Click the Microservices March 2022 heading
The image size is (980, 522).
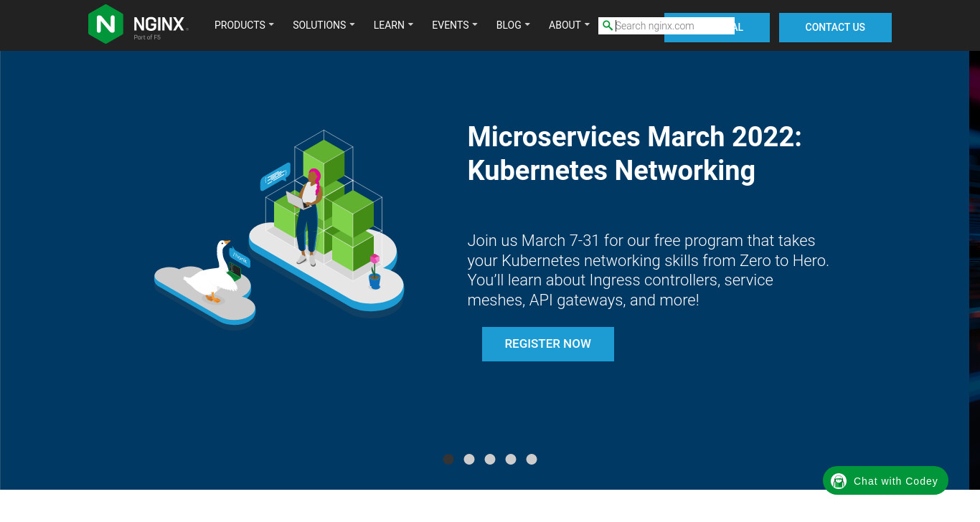coord(634,153)
